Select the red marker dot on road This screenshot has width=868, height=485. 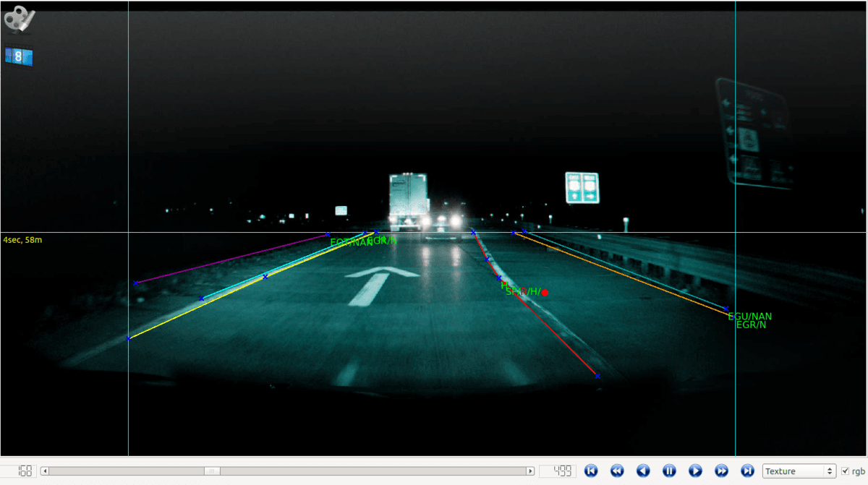click(545, 293)
